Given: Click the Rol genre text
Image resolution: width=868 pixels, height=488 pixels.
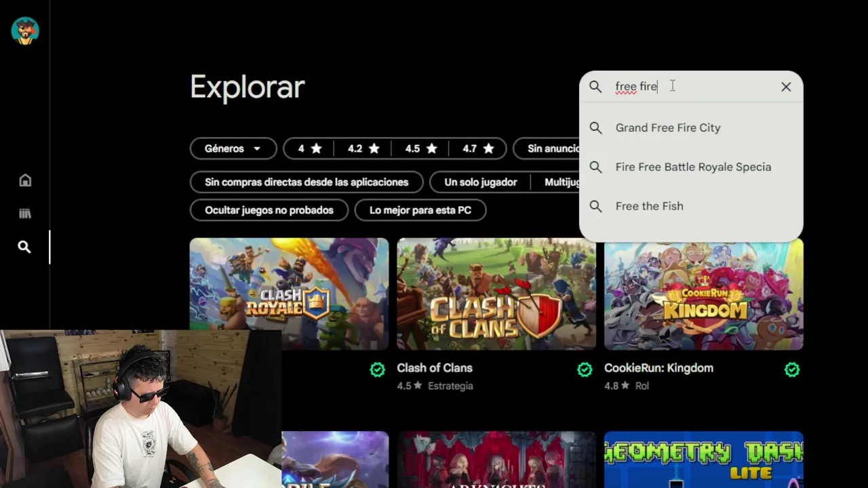Looking at the screenshot, I should tap(642, 386).
